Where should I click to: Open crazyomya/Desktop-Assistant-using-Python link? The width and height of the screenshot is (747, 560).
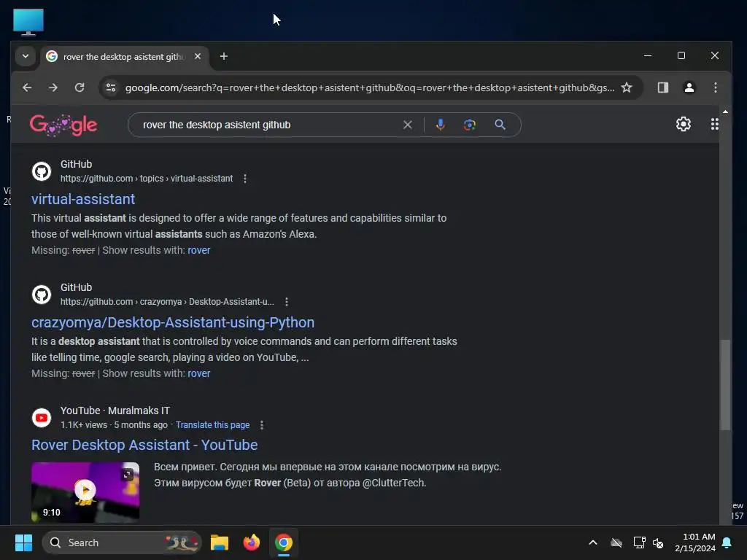173,322
